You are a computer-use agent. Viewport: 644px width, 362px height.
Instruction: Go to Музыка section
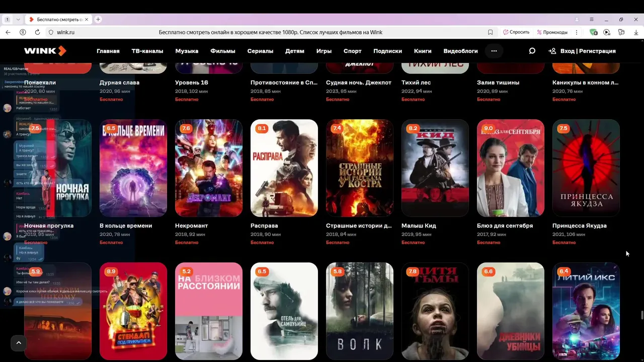(x=187, y=51)
